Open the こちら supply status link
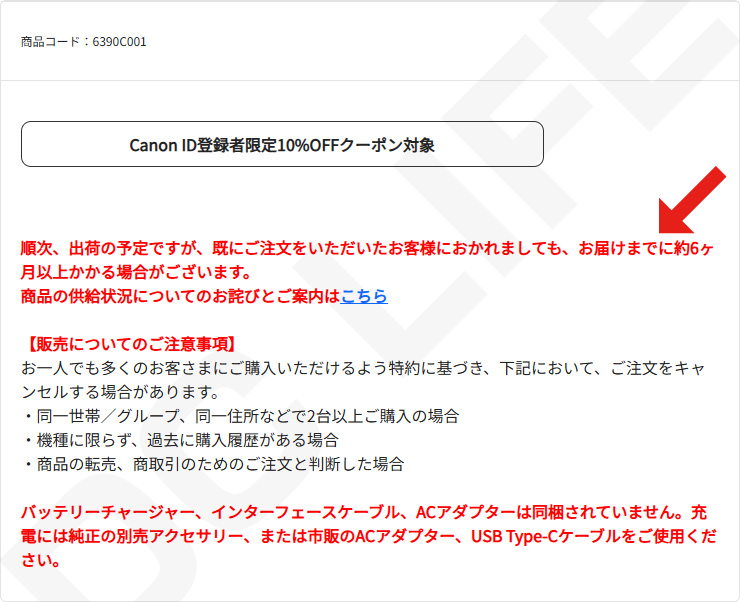This screenshot has height=602, width=740. click(364, 296)
